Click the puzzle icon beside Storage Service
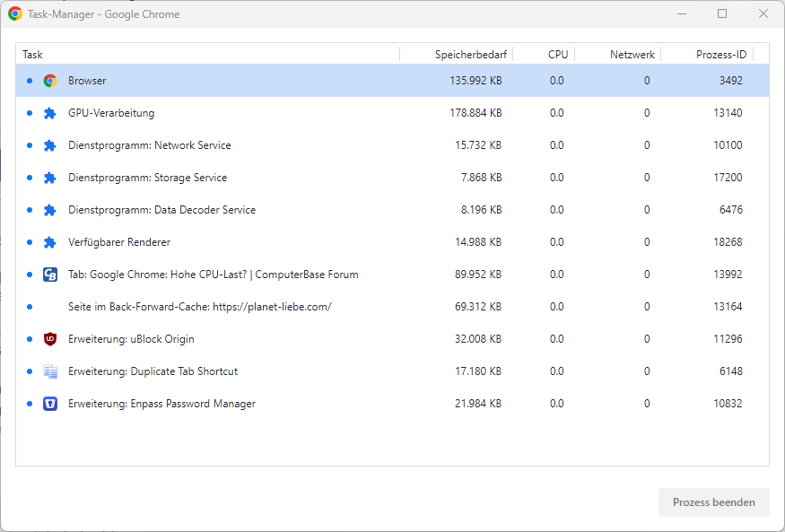 tap(50, 178)
